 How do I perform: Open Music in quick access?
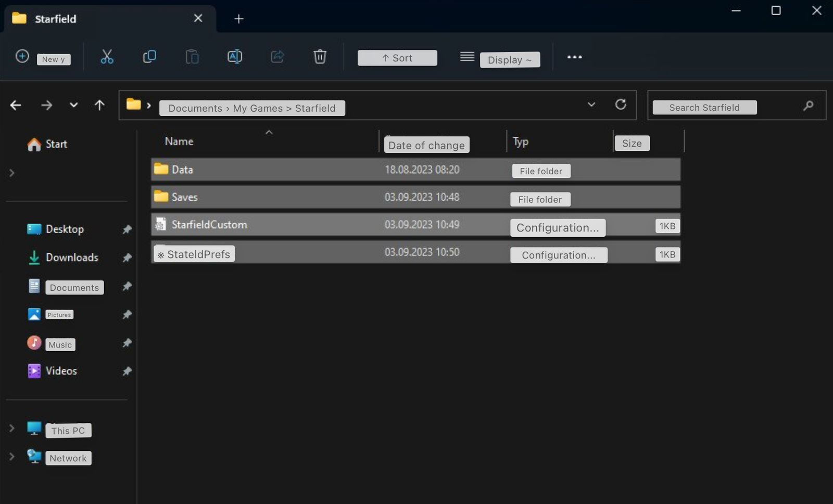51,344
